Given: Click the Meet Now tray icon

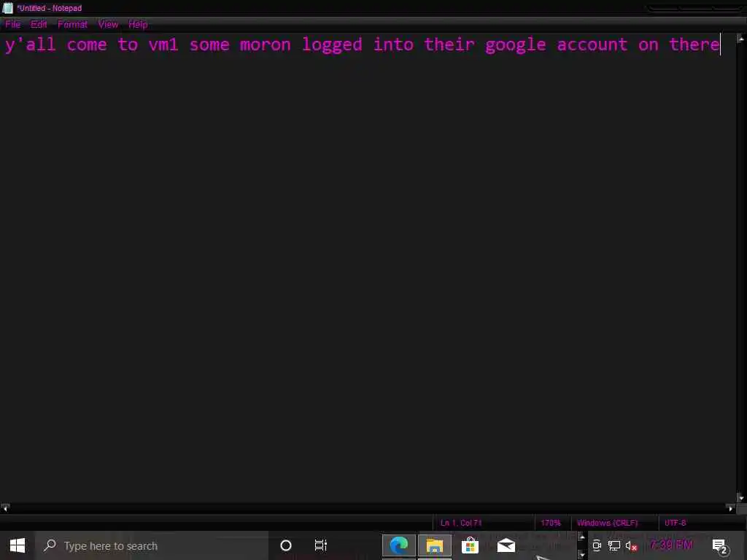Looking at the screenshot, I should (597, 545).
